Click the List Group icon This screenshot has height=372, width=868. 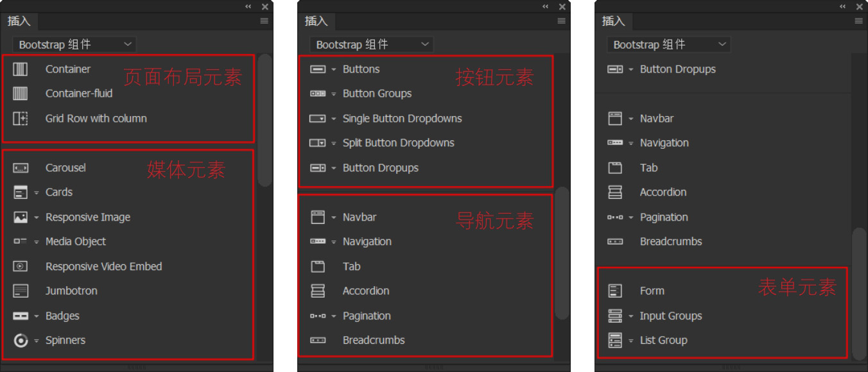click(x=615, y=341)
